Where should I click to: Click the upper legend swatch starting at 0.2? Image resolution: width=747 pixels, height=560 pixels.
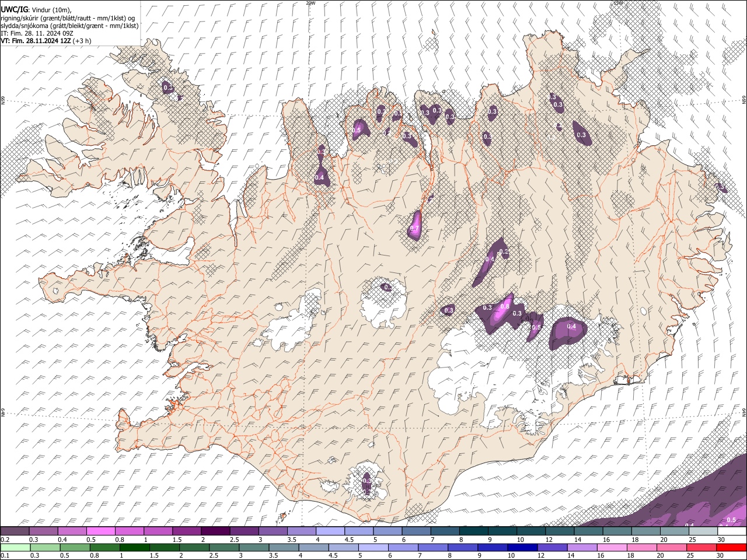click(15, 531)
